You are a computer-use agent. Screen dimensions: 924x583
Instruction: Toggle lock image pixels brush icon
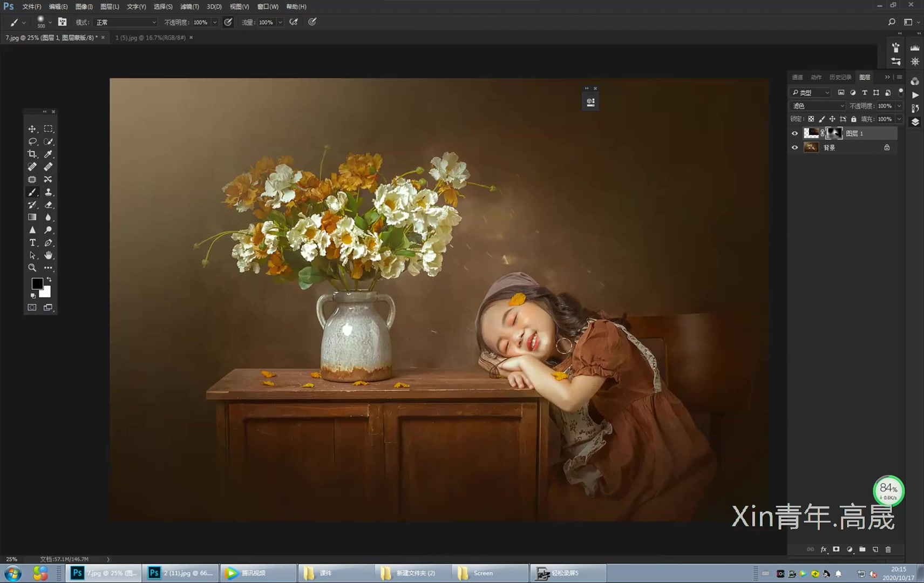tap(821, 119)
